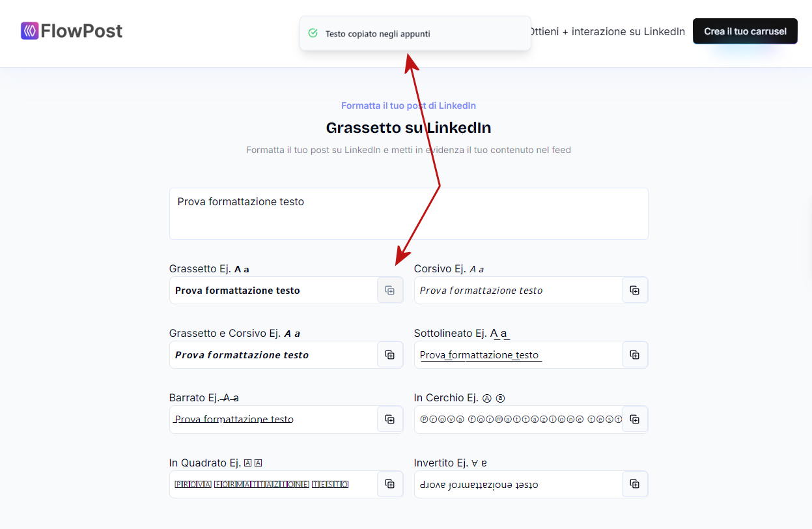Click the Crea il tuo carrusel button
Screen dimensions: 812x529
[745, 31]
